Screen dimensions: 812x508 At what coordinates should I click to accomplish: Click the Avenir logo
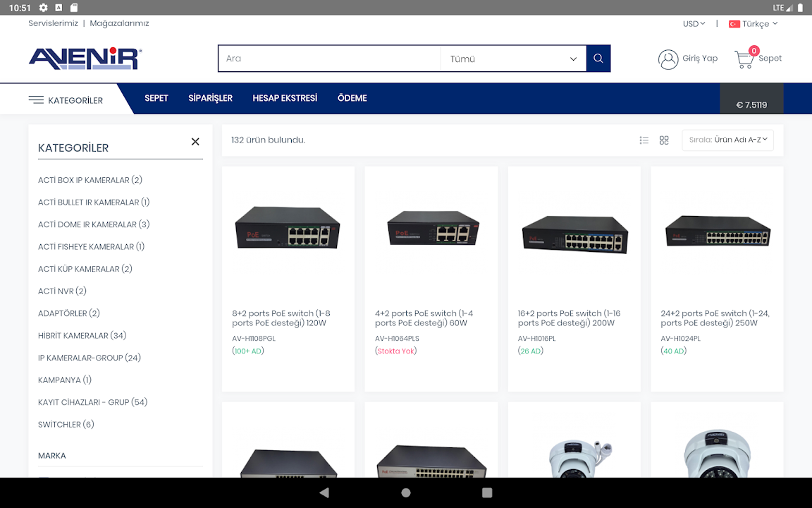tap(85, 59)
